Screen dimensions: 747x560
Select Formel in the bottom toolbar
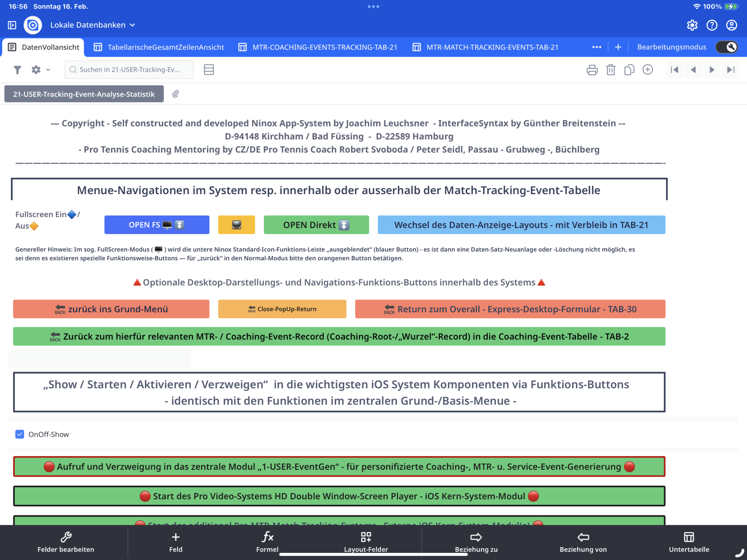pos(267,542)
